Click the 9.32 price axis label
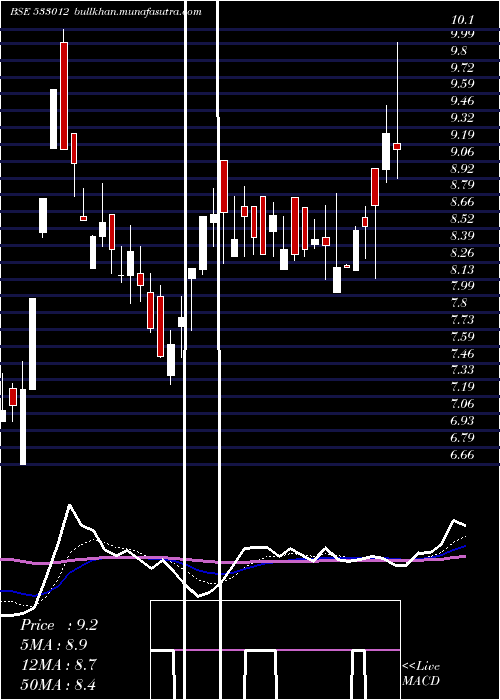 click(x=462, y=117)
